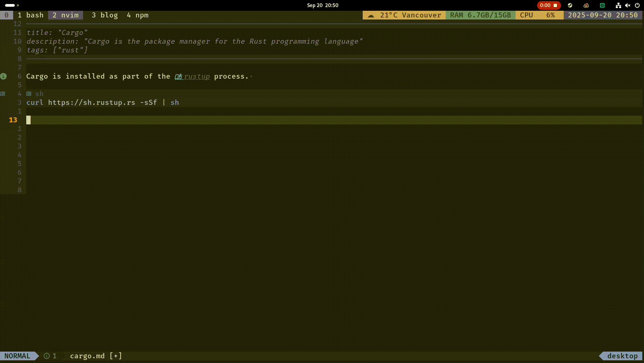Open the Steam tray icon
This screenshot has height=363, width=644.
pos(570,5)
